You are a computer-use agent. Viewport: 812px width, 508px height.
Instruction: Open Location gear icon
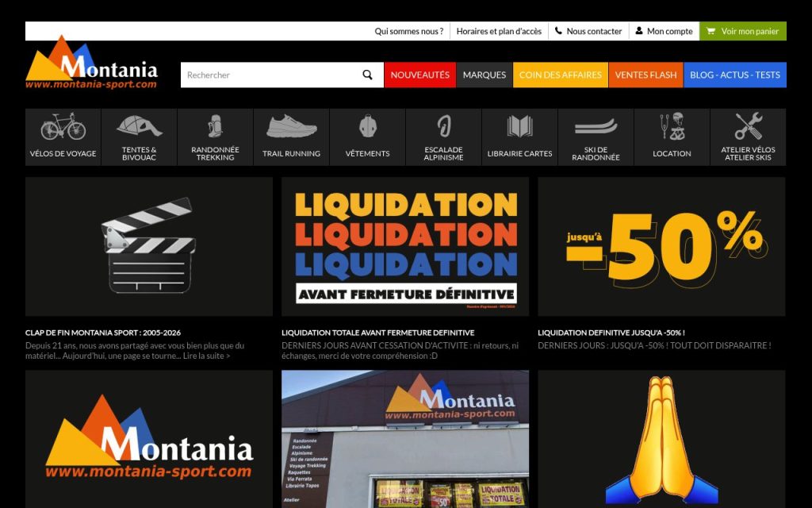point(672,126)
